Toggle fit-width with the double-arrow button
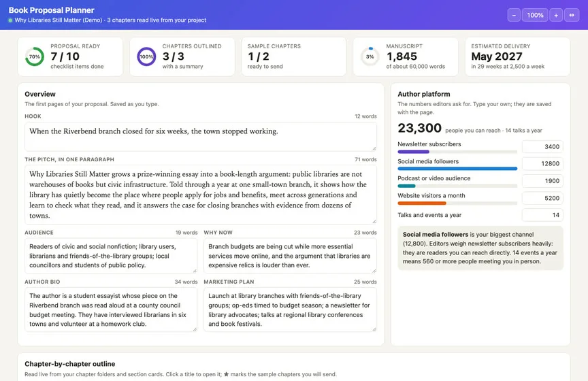The width and height of the screenshot is (588, 381). pos(572,16)
